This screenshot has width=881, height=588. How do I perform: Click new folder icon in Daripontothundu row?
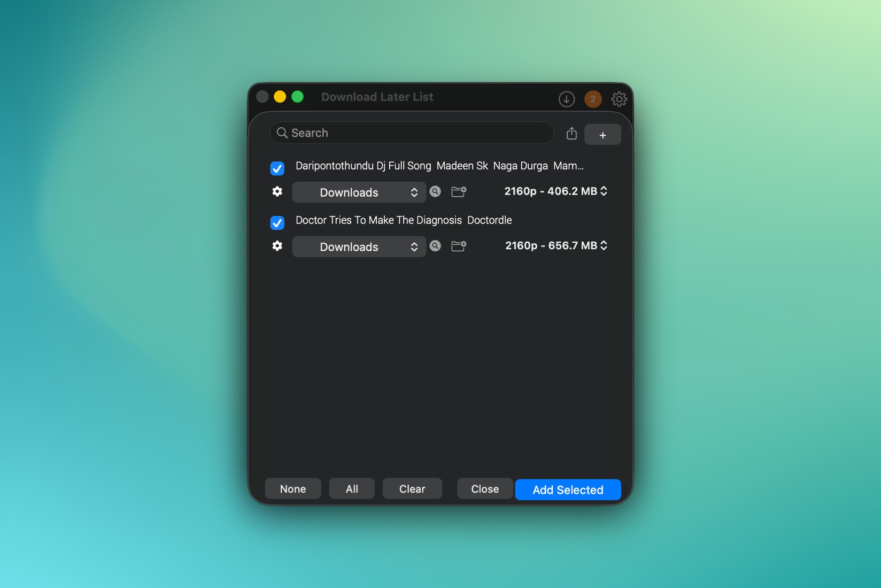459,191
